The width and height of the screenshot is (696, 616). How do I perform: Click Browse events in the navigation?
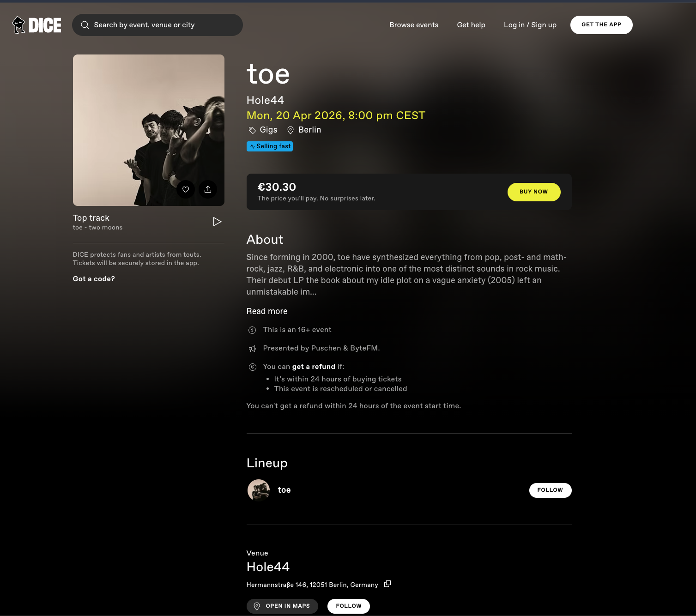pos(413,25)
